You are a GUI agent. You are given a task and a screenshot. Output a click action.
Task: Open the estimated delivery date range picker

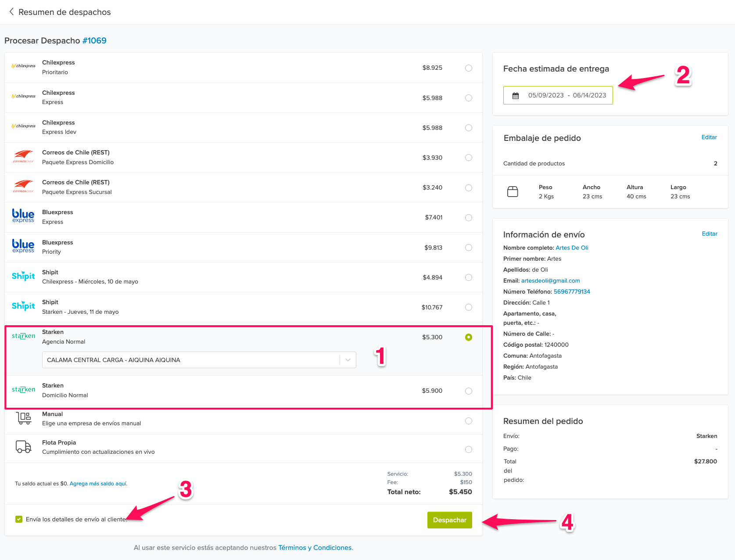566,96
